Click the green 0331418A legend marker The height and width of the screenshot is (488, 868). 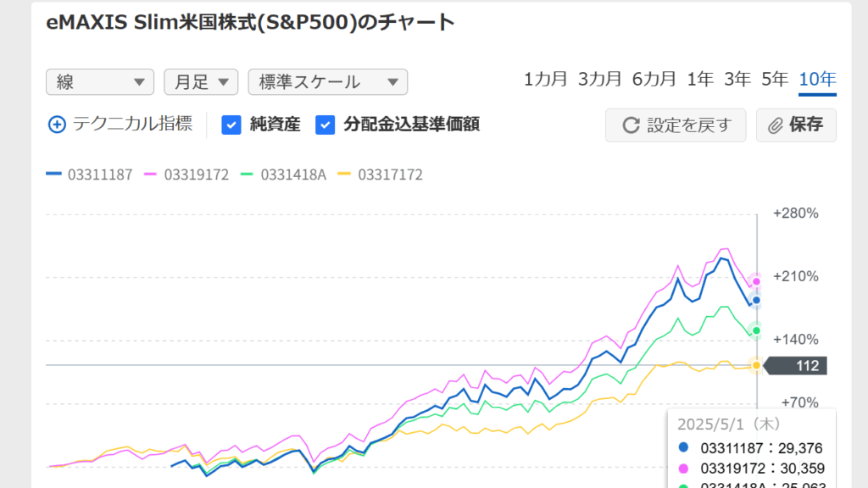[247, 174]
